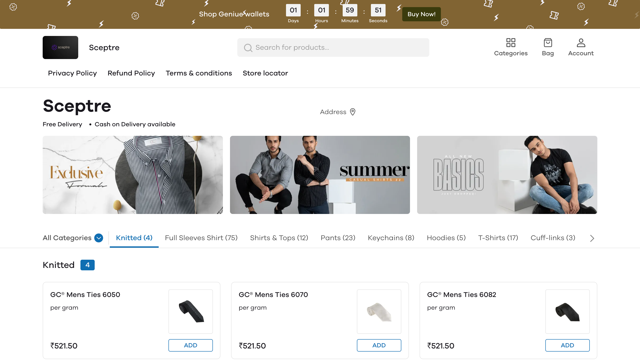
Task: Click Buy Now! in the banner
Action: [x=421, y=14]
